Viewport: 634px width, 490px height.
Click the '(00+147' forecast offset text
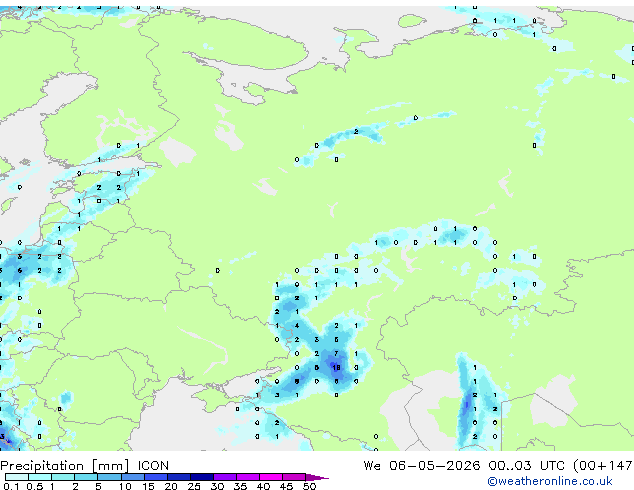click(x=603, y=466)
